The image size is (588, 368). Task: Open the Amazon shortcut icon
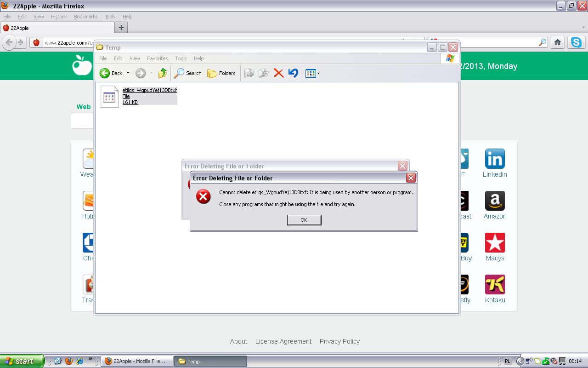(x=495, y=201)
